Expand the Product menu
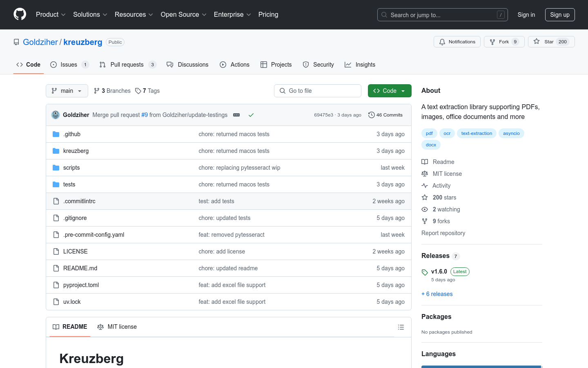This screenshot has height=368, width=588. [x=51, y=15]
